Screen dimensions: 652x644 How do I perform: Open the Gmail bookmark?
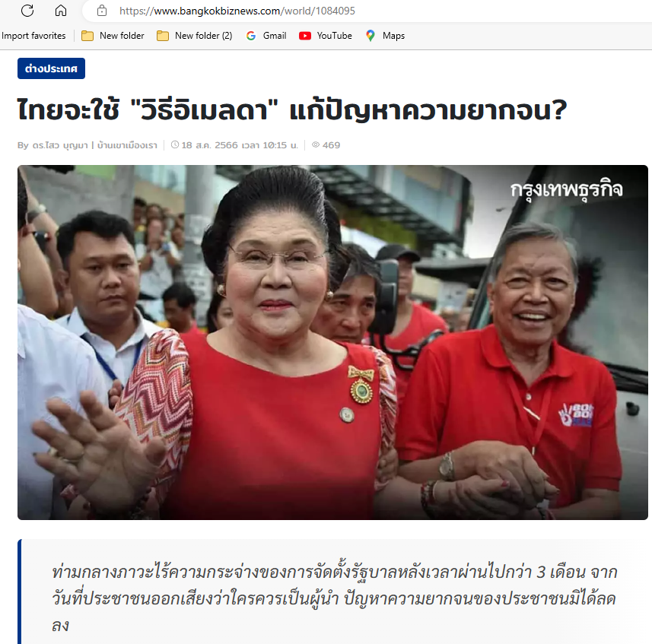click(266, 36)
